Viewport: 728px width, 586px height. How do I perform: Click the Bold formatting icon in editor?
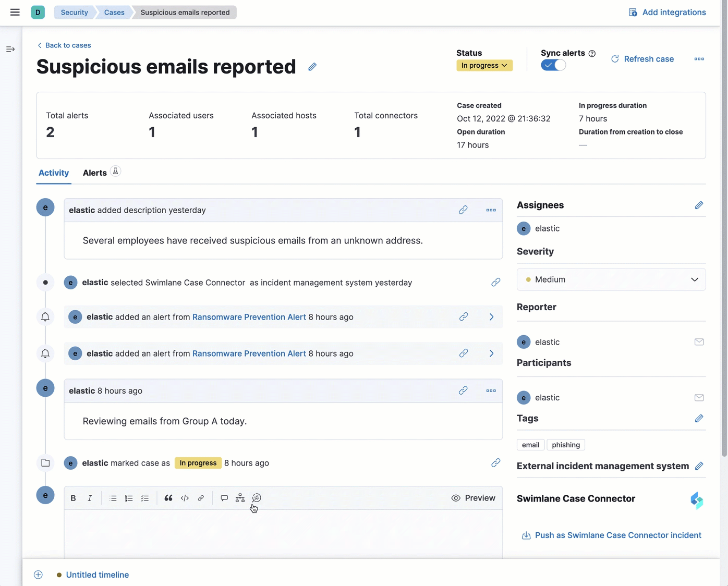74,498
